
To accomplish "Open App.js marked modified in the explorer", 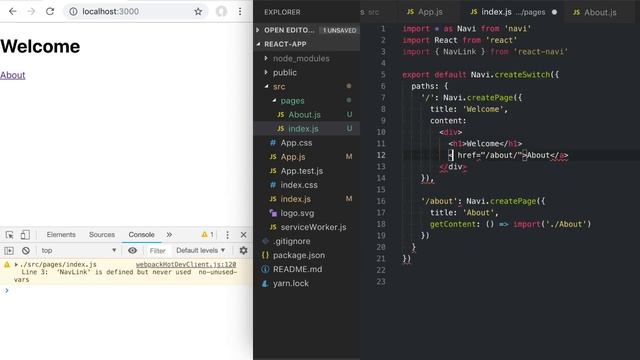I will [x=293, y=157].
